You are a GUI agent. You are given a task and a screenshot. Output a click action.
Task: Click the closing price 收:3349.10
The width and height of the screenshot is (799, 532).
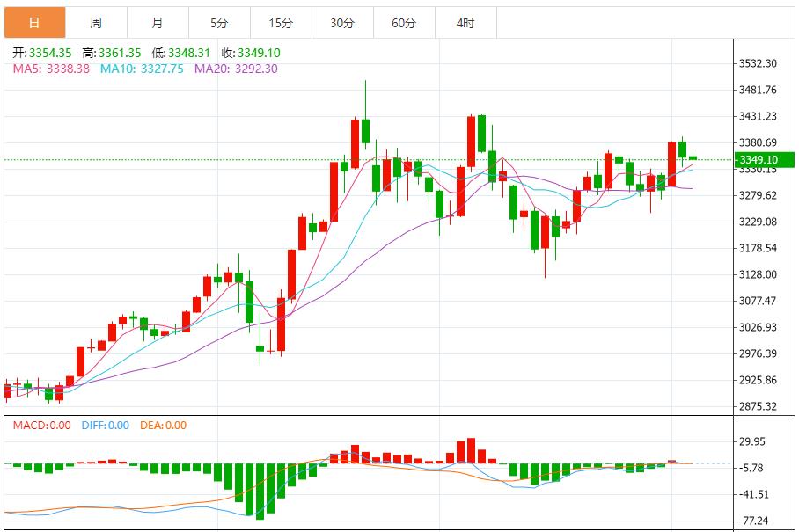tap(251, 53)
